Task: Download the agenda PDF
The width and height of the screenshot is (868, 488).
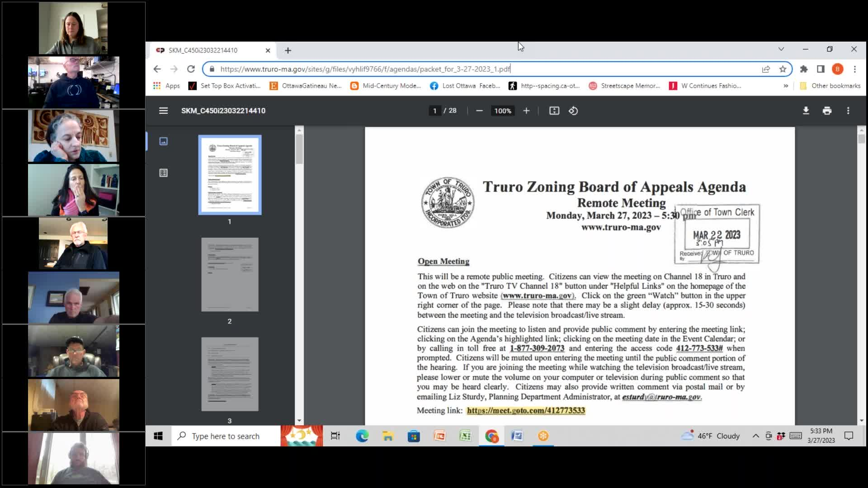Action: (806, 111)
